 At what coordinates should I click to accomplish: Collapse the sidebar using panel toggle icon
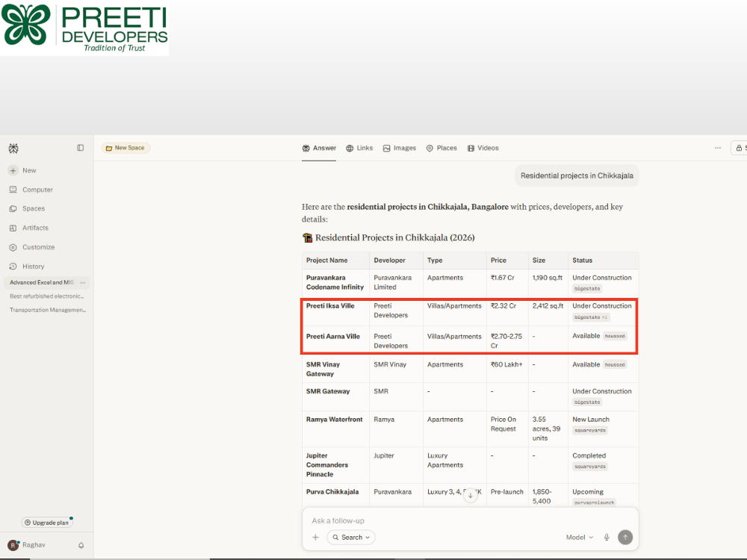(x=80, y=148)
